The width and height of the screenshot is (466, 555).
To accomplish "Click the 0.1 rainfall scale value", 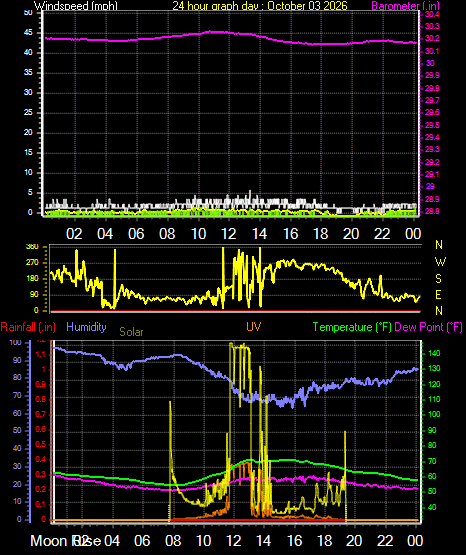I will [x=41, y=504].
